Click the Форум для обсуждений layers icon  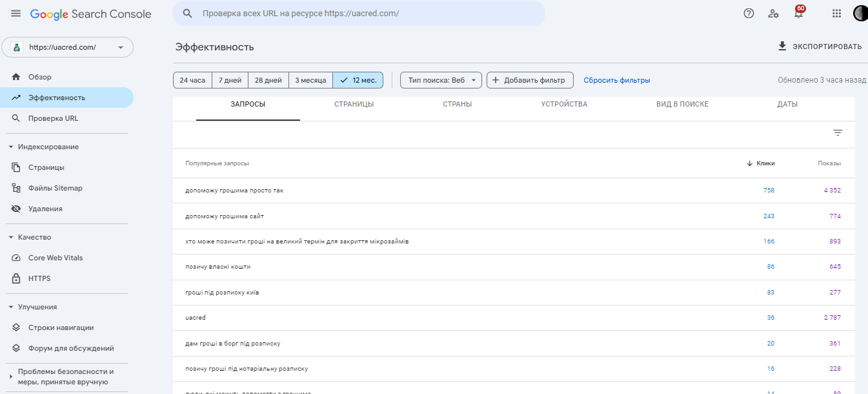pos(16,348)
